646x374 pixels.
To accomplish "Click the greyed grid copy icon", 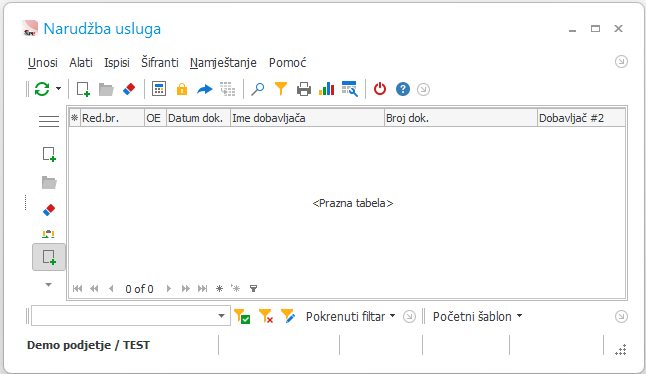I will click(227, 89).
